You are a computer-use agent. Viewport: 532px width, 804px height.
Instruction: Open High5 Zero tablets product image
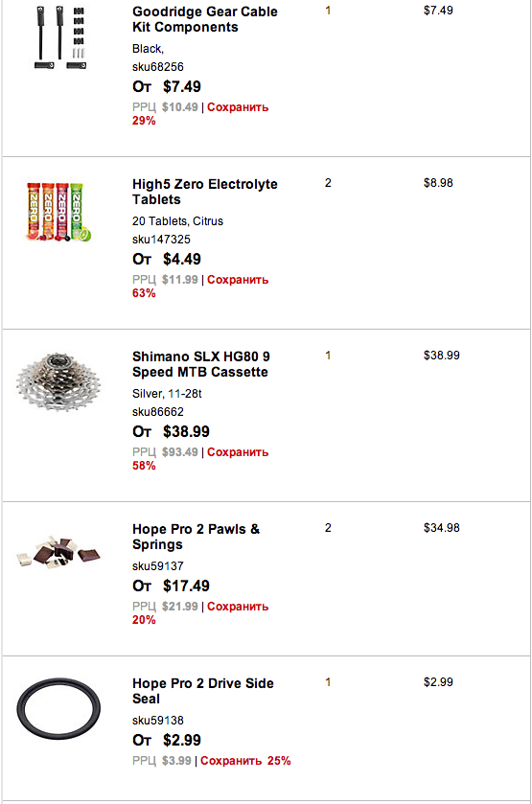58,212
